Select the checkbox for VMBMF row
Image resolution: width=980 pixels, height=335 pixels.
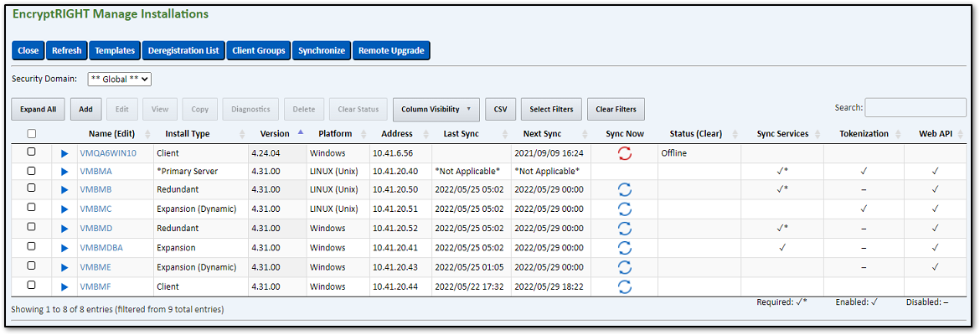pos(32,286)
